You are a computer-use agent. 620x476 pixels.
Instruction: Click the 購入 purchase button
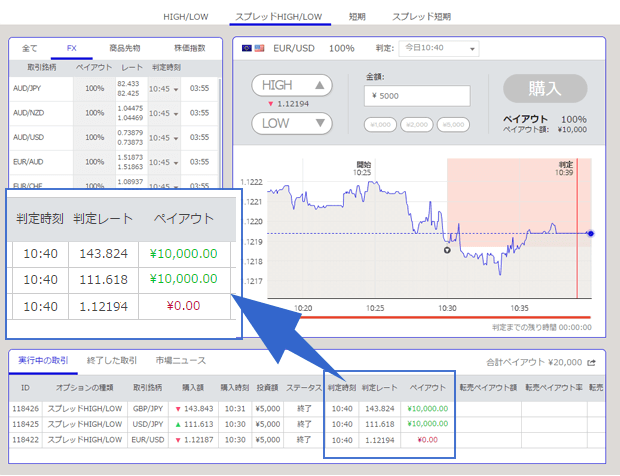[x=545, y=89]
